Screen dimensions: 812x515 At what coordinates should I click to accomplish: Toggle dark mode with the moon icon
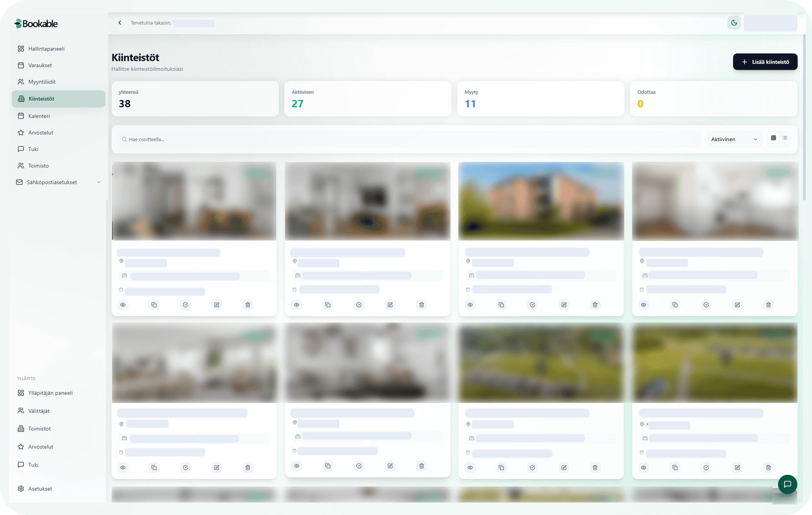(734, 23)
